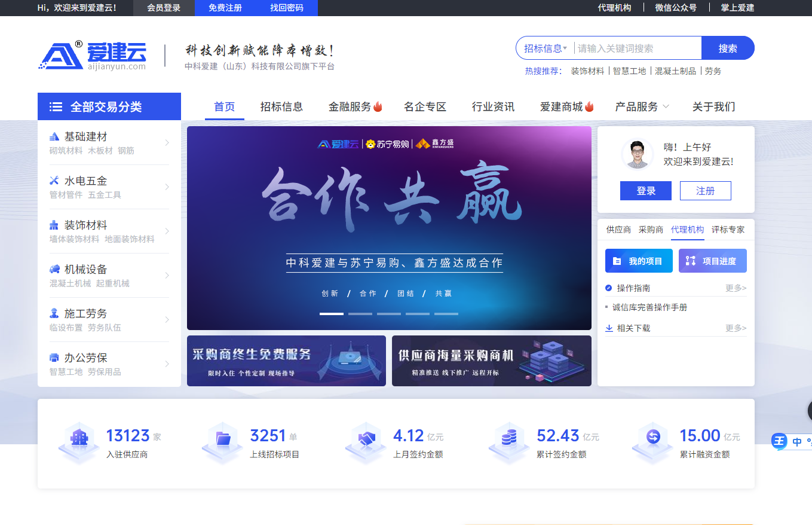Expand the 施工劳务 category chevron
Image resolution: width=812 pixels, height=525 pixels.
click(x=167, y=319)
